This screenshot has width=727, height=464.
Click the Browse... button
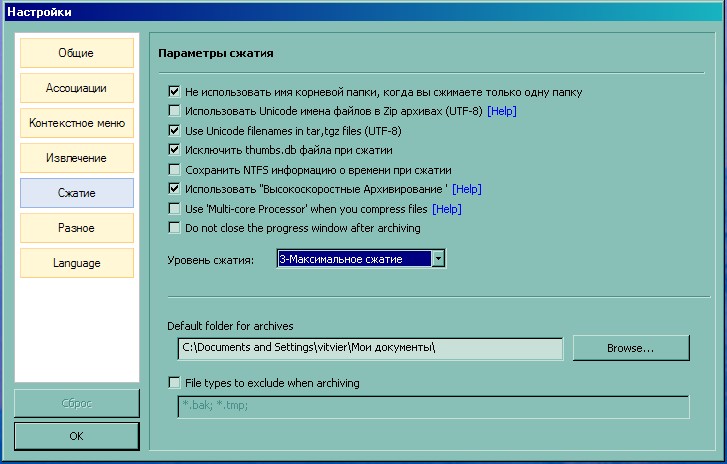631,348
